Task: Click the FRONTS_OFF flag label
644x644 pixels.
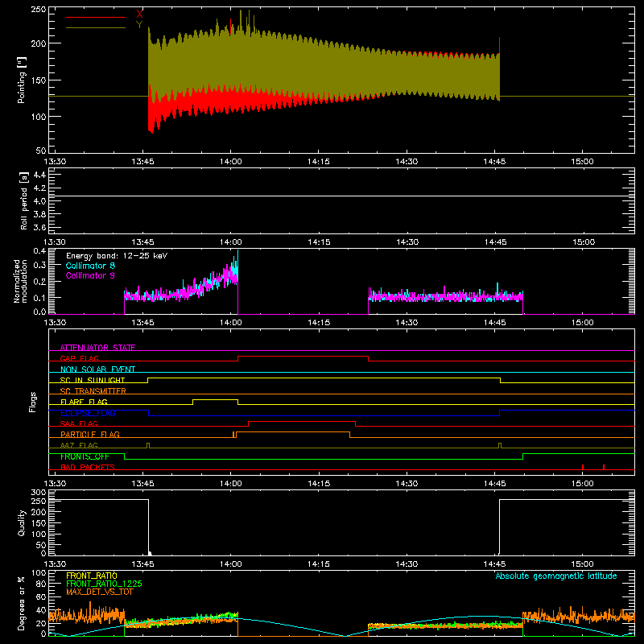Action: tap(85, 456)
